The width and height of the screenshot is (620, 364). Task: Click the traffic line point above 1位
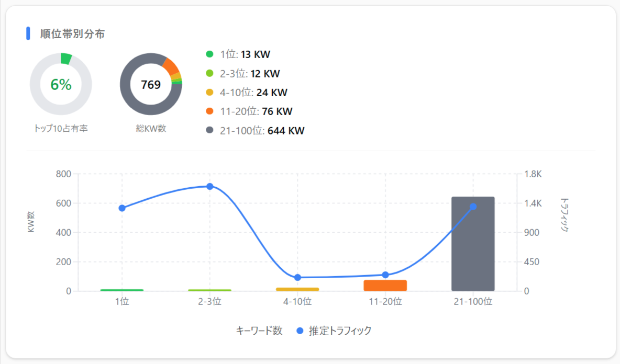122,208
